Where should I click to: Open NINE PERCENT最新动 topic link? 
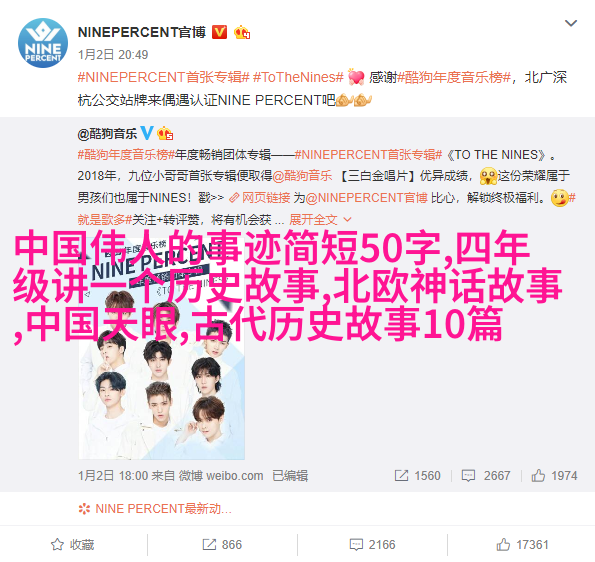coord(155,508)
